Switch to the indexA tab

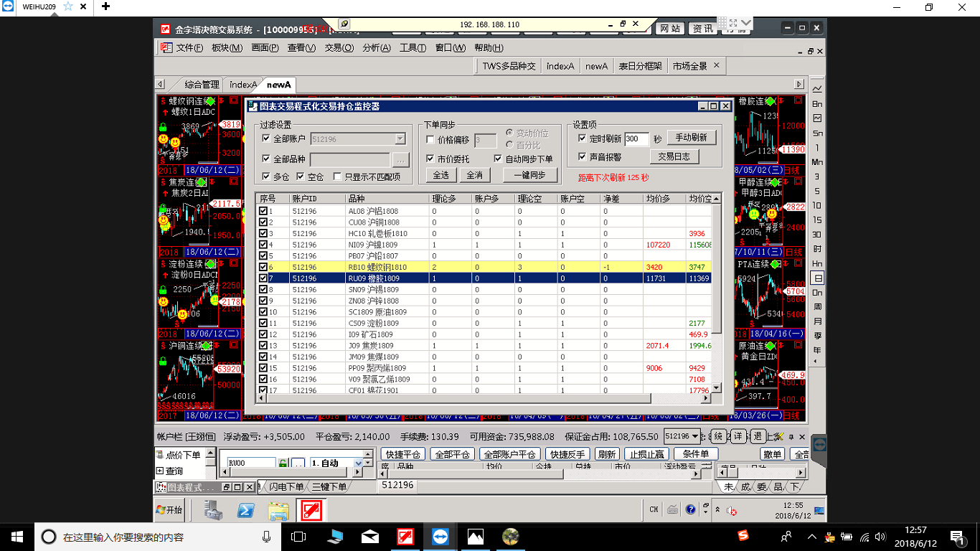click(x=242, y=85)
